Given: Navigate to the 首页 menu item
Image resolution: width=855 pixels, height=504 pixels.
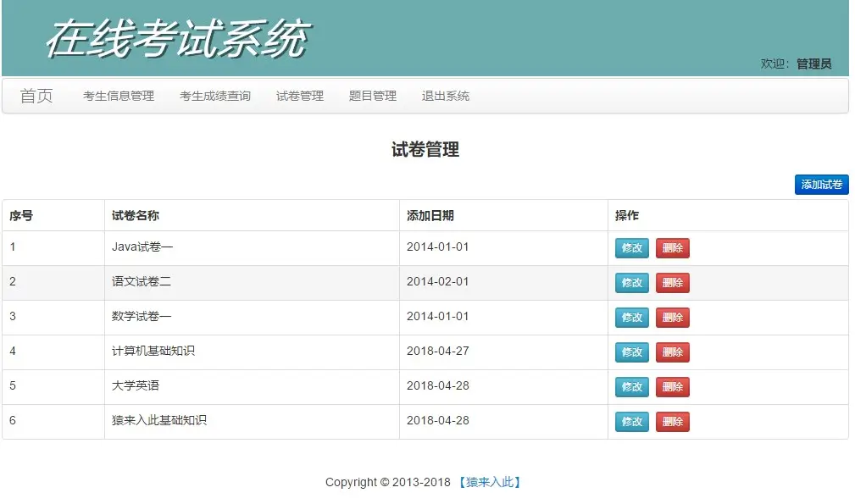Looking at the screenshot, I should pos(36,96).
